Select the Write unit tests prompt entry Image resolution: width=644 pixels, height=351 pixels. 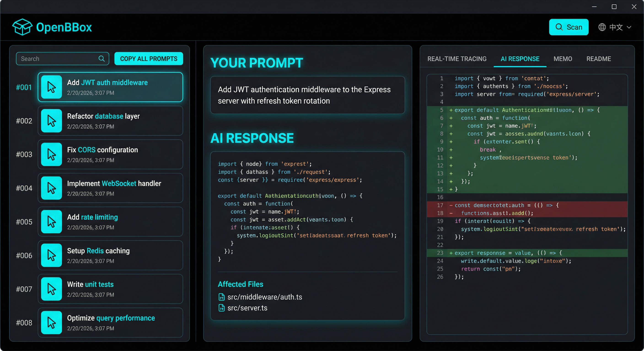coord(110,289)
